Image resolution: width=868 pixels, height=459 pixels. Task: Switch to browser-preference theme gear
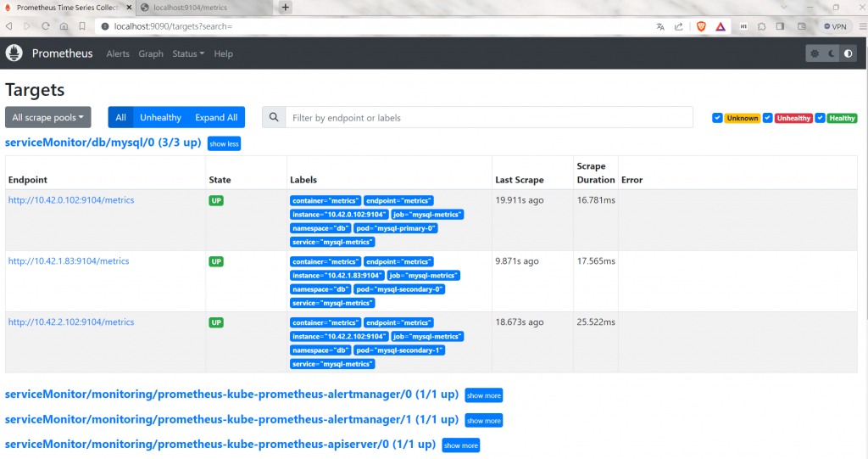pyautogui.click(x=815, y=53)
